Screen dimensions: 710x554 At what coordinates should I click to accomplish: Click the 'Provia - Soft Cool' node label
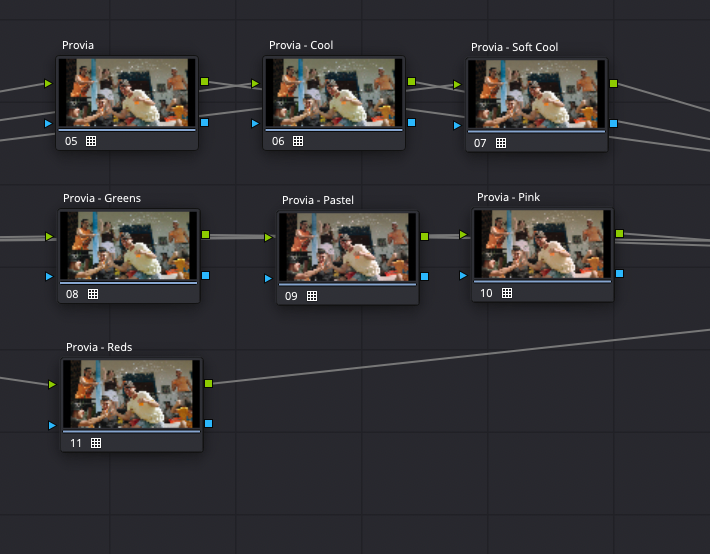pyautogui.click(x=514, y=47)
